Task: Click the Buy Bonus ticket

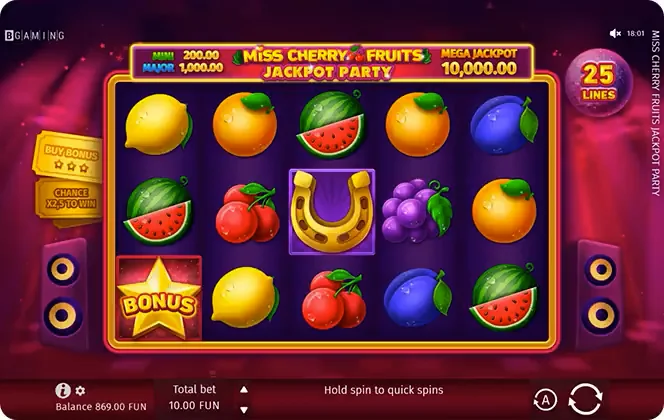Action: [68, 157]
